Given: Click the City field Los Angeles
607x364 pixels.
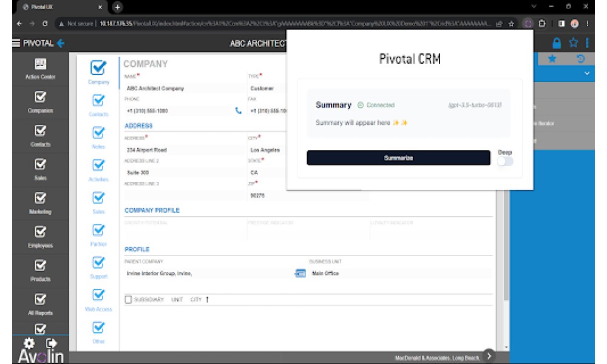Looking at the screenshot, I should (x=267, y=150).
